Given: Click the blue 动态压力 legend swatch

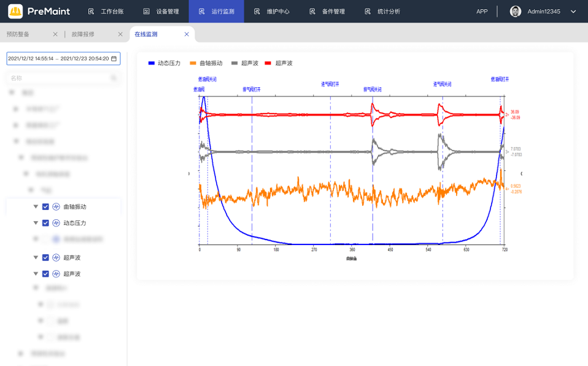Looking at the screenshot, I should pos(152,63).
